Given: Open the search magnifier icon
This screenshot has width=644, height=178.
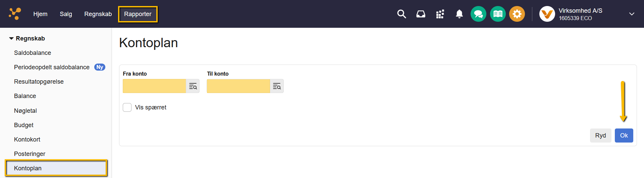Looking at the screenshot, I should pos(401,14).
